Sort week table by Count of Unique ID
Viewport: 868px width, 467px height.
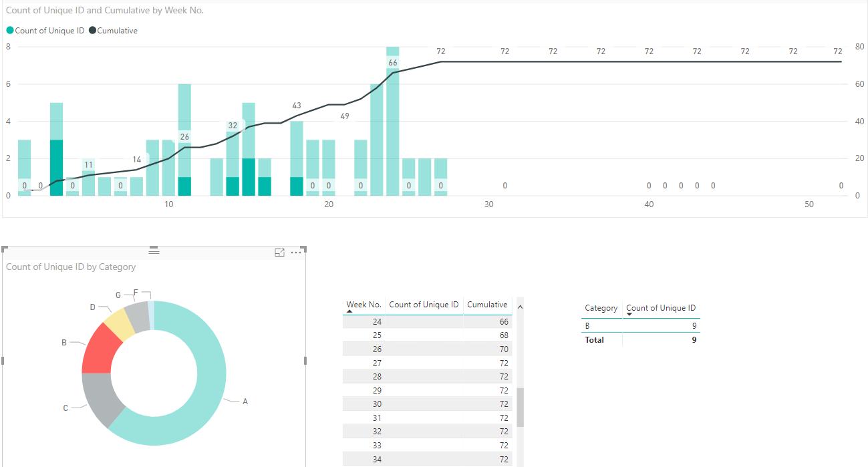[x=424, y=305]
